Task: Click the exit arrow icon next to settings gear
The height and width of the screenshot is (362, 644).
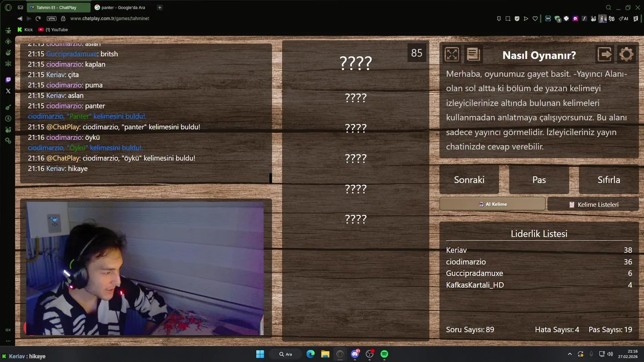Action: click(605, 54)
